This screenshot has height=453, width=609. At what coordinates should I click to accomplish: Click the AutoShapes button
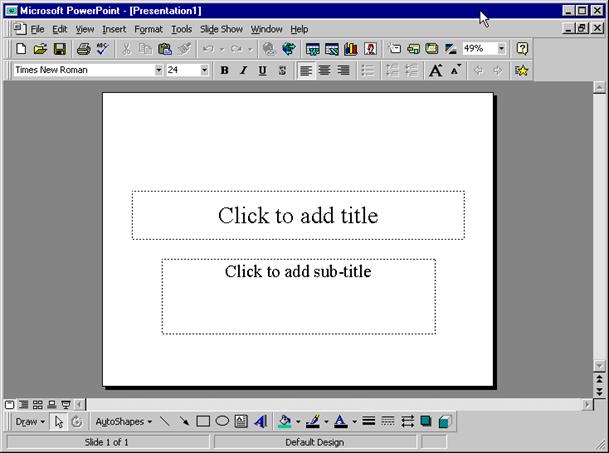123,422
